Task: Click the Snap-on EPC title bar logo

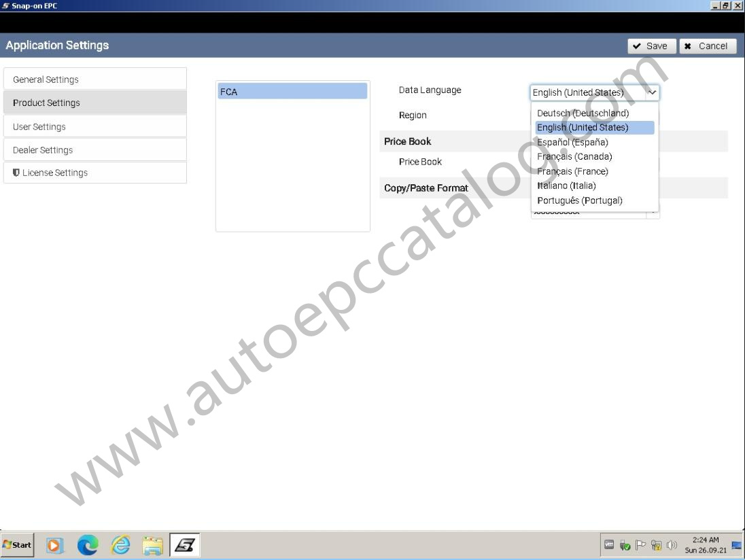Action: click(5, 5)
